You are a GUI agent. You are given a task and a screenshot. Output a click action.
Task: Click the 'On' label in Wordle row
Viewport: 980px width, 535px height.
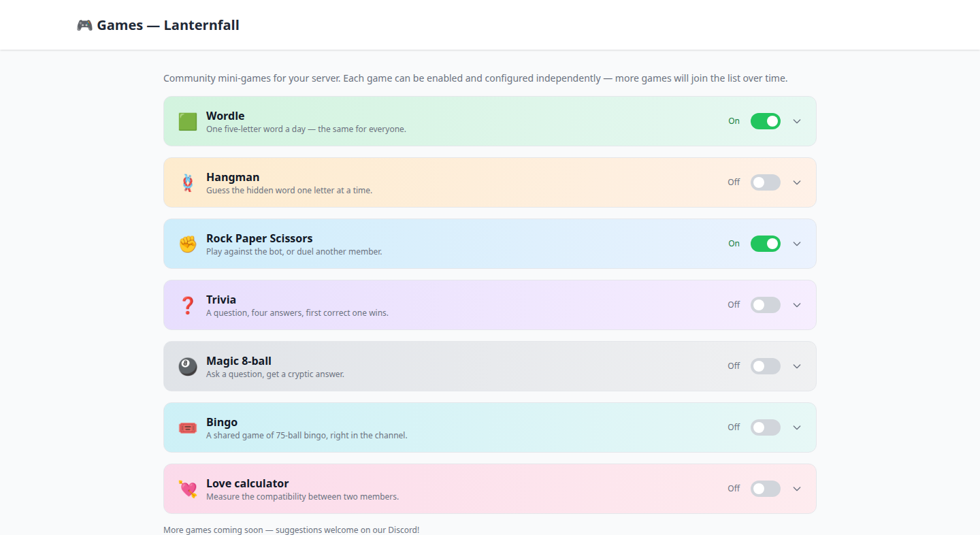tap(734, 121)
